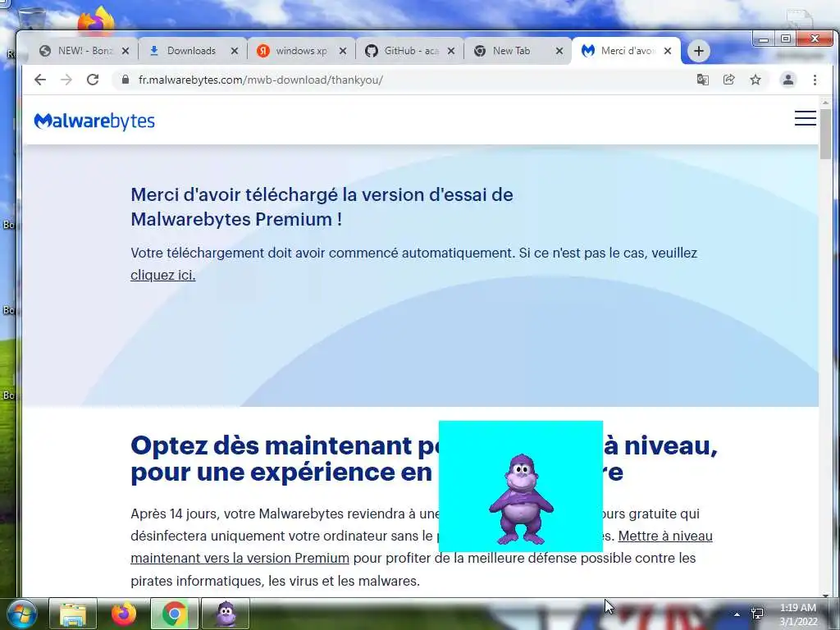840x630 pixels.
Task: Click the Chrome taskbar icon
Action: 174,614
